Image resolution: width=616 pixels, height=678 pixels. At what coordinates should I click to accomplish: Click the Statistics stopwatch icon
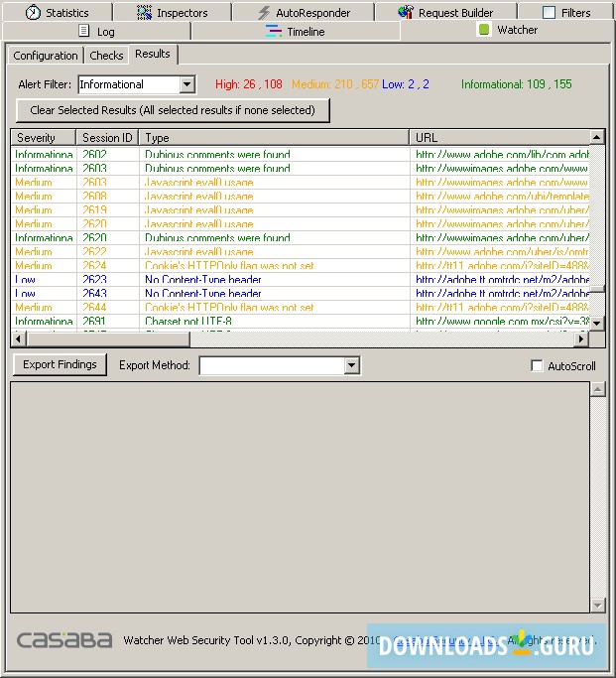[33, 13]
